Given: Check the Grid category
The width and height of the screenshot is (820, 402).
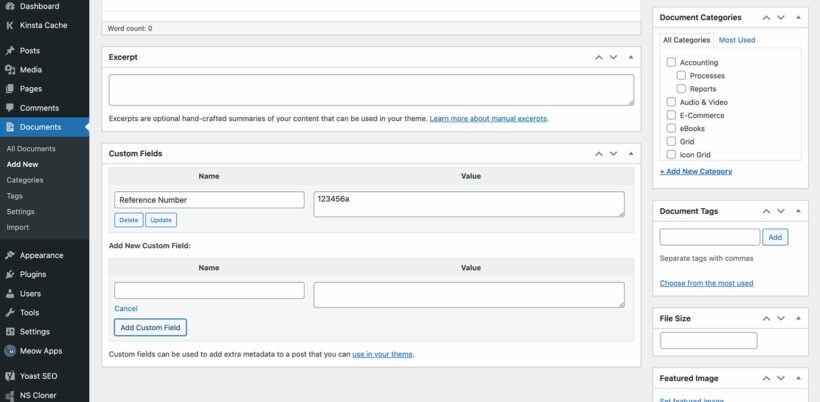Looking at the screenshot, I should click(x=671, y=141).
